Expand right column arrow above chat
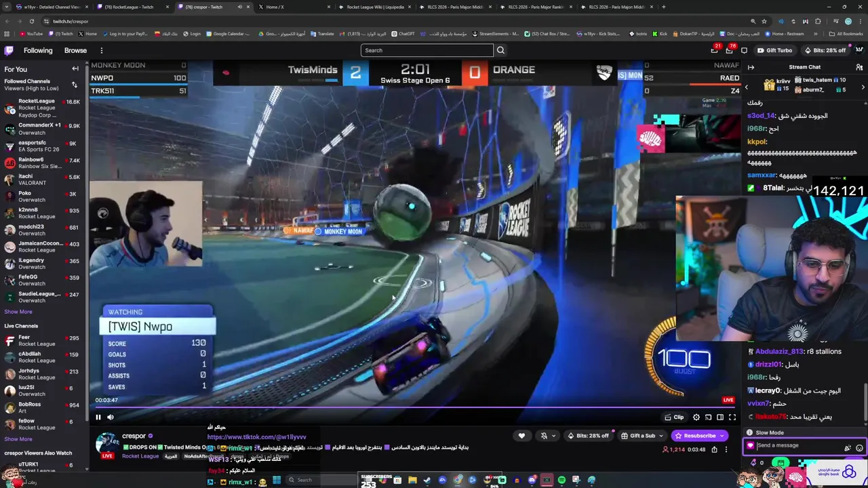 point(751,67)
